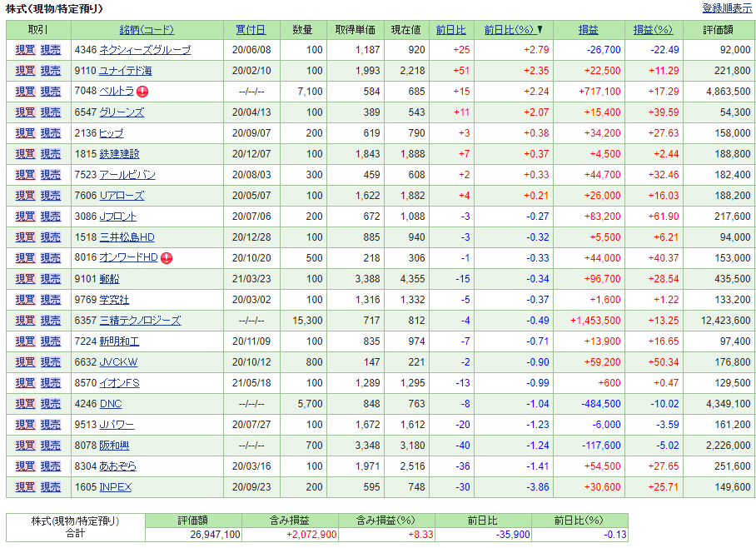Open the イオンFS stock link
Viewport: 756px width, 548px height.
(119, 382)
